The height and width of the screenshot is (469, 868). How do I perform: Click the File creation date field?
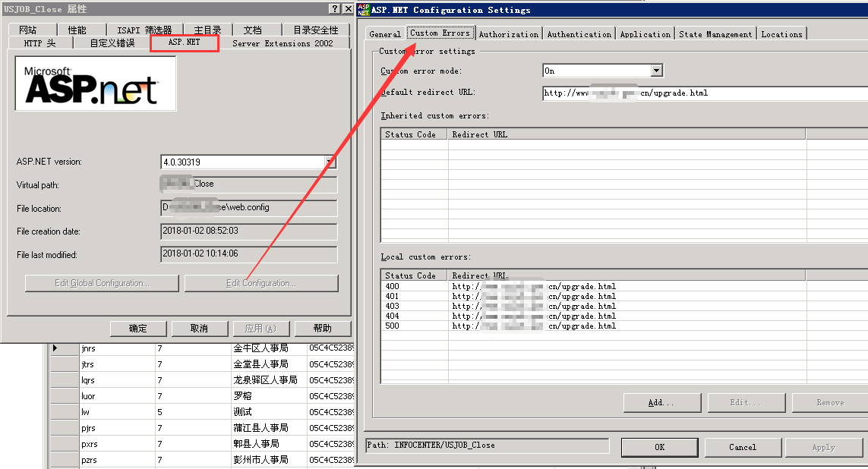point(248,231)
